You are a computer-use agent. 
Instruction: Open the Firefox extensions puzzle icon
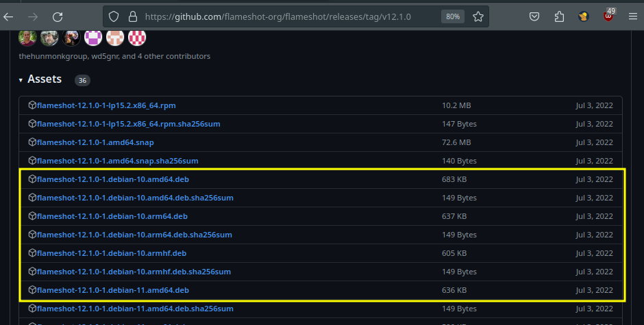[x=559, y=16]
